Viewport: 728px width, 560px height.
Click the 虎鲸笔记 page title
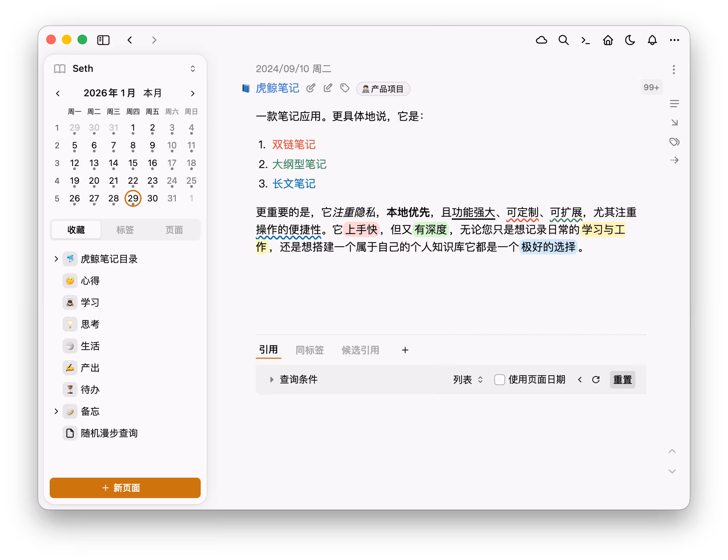pos(277,88)
